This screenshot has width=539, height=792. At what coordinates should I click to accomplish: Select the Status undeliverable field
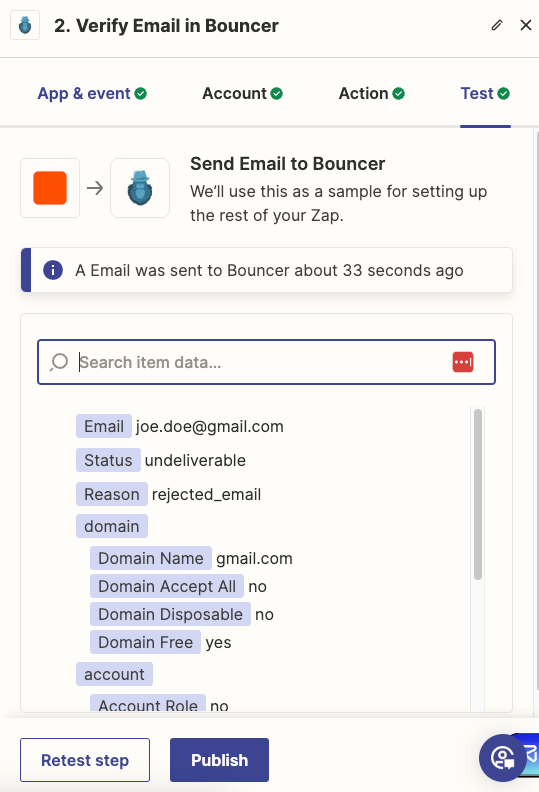(x=161, y=460)
